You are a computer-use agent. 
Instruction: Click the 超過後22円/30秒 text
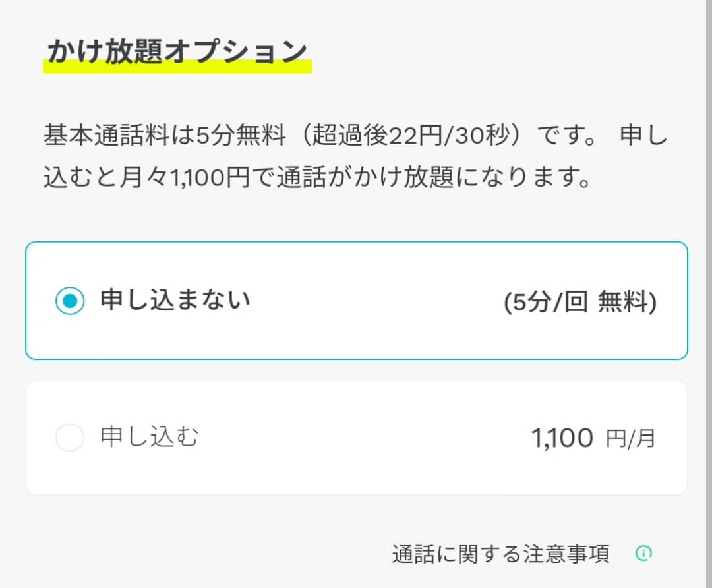pos(411,135)
